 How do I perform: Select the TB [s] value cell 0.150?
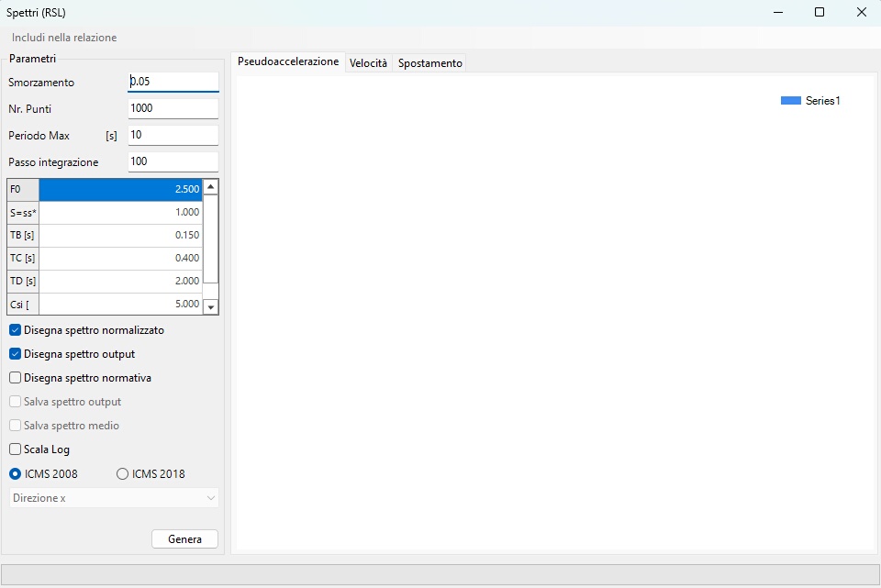(x=120, y=236)
